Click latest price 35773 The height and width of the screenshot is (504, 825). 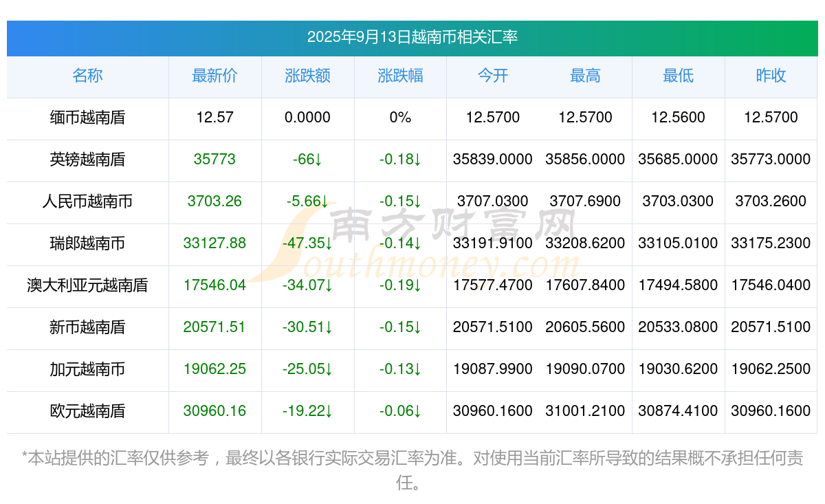coord(214,160)
